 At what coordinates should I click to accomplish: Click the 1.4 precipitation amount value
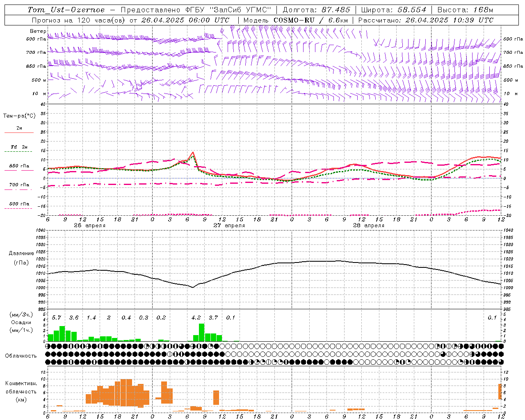(x=91, y=318)
